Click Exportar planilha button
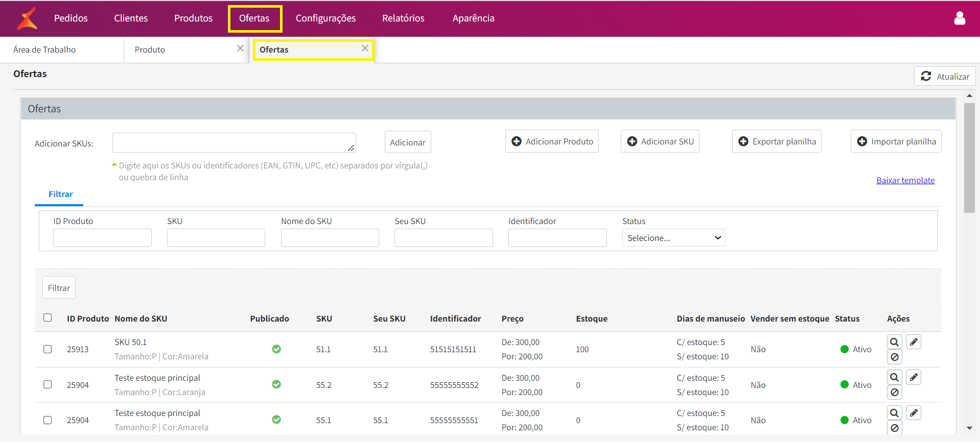This screenshot has height=442, width=980. coord(777,141)
